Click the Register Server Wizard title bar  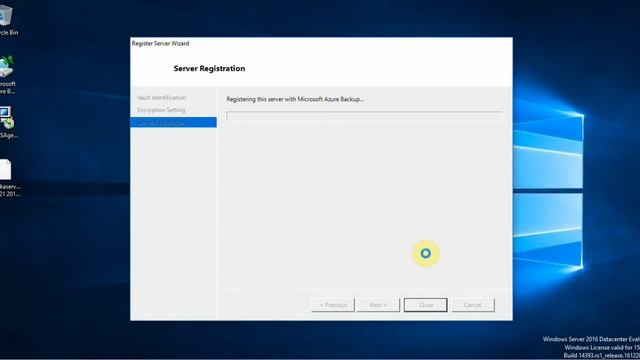(321, 43)
